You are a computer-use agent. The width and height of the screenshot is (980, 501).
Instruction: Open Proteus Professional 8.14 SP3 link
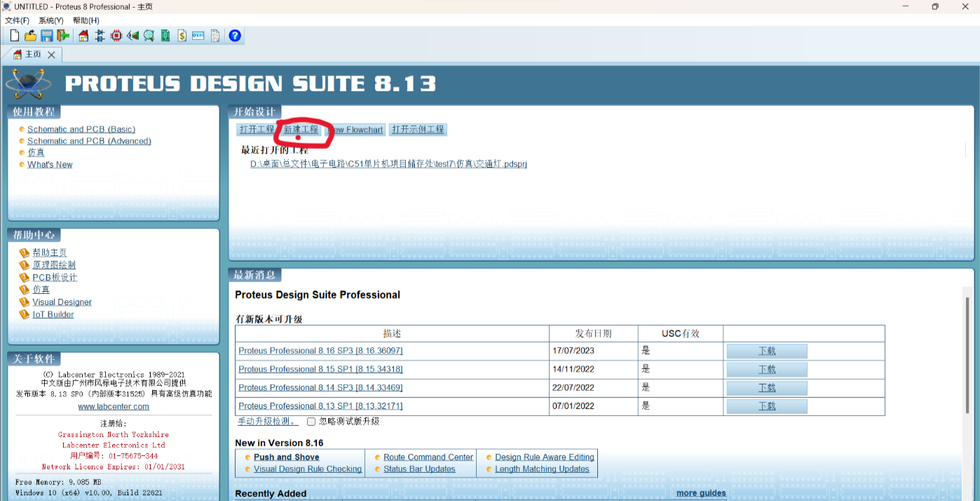click(x=320, y=387)
